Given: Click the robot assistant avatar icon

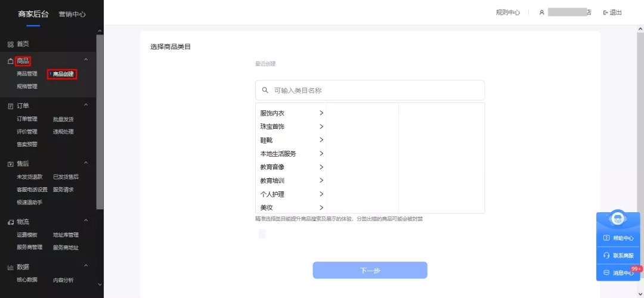Looking at the screenshot, I should pos(617,218).
